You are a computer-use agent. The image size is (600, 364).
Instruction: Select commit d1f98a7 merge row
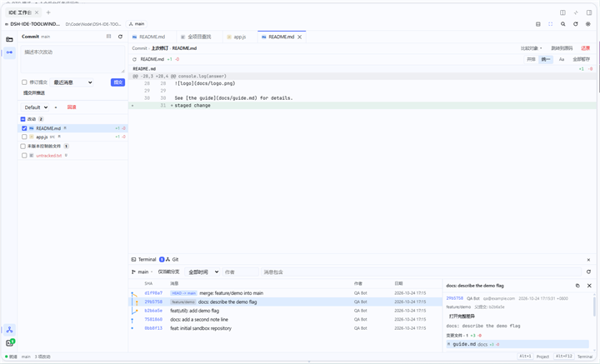click(285, 293)
